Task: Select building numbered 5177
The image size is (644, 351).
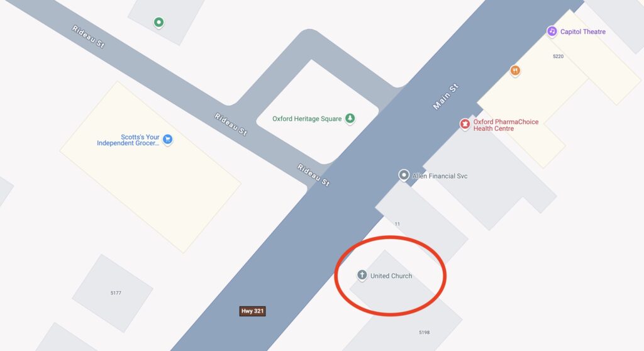Action: point(116,293)
